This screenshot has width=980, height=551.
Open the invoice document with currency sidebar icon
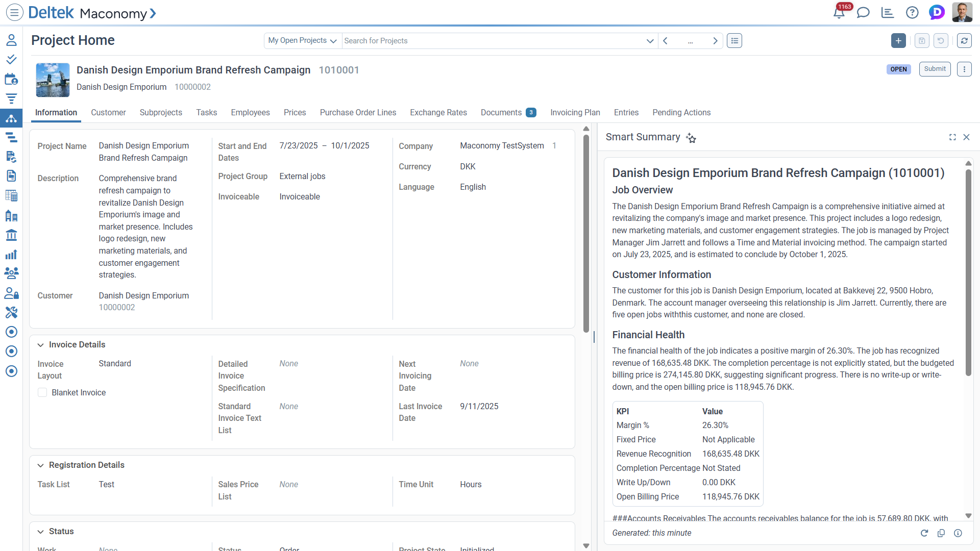pos(11,157)
